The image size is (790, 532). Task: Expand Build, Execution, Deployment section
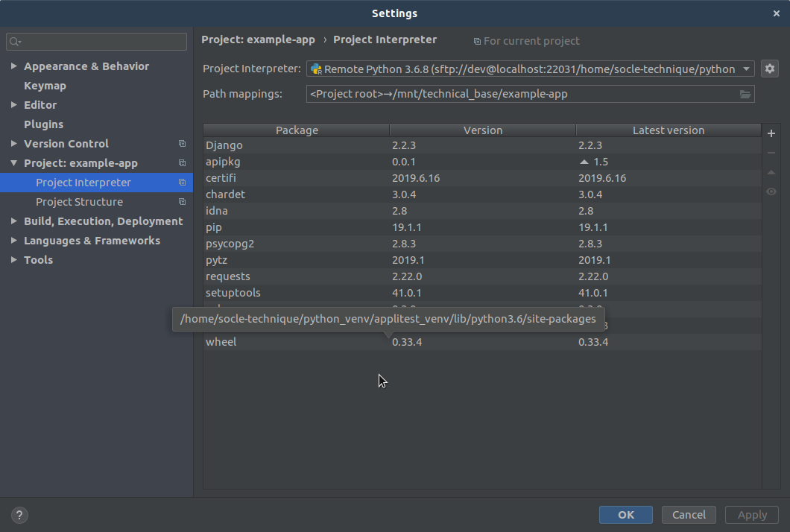pyautogui.click(x=14, y=221)
